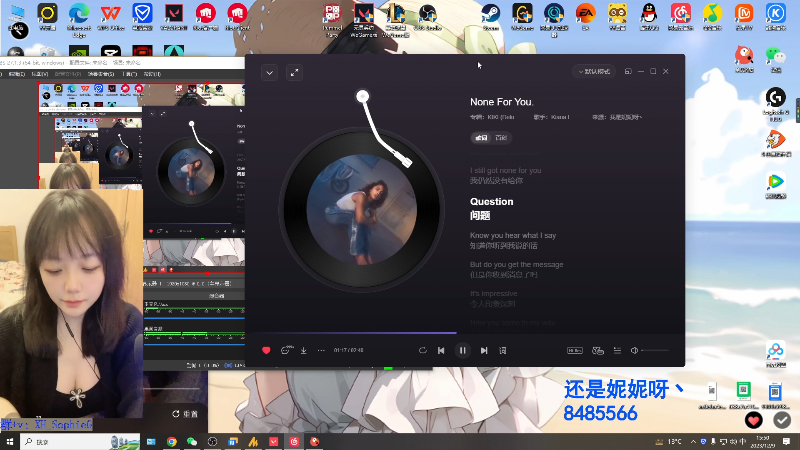The image size is (800, 450).
Task: Open the QQ penguin desktop shortcut
Action: click(x=649, y=17)
